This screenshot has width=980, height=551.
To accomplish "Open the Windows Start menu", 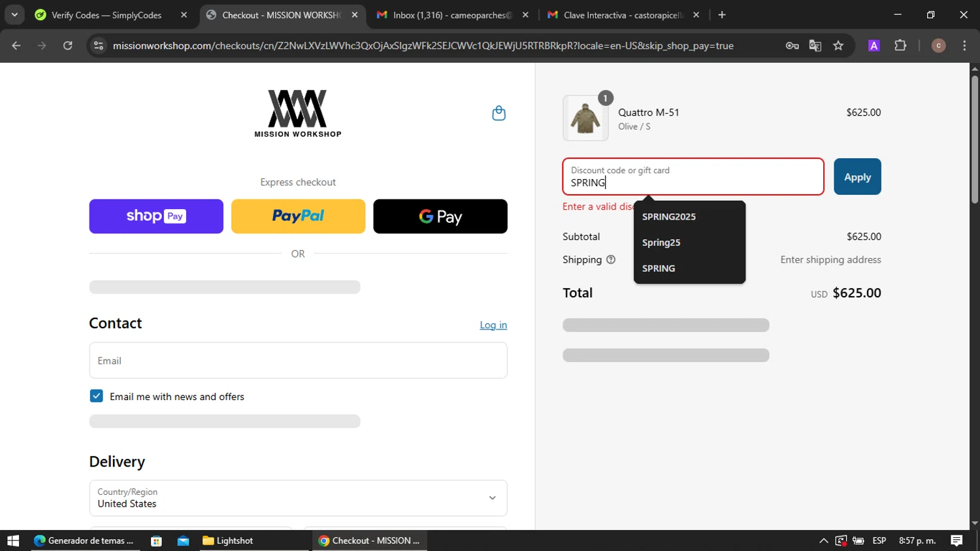I will coord(13,541).
